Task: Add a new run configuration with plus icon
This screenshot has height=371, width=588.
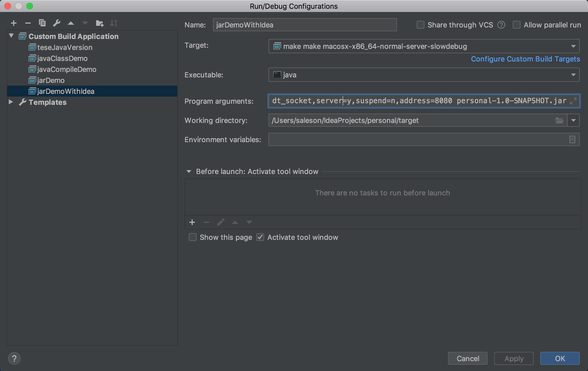Action: tap(14, 23)
